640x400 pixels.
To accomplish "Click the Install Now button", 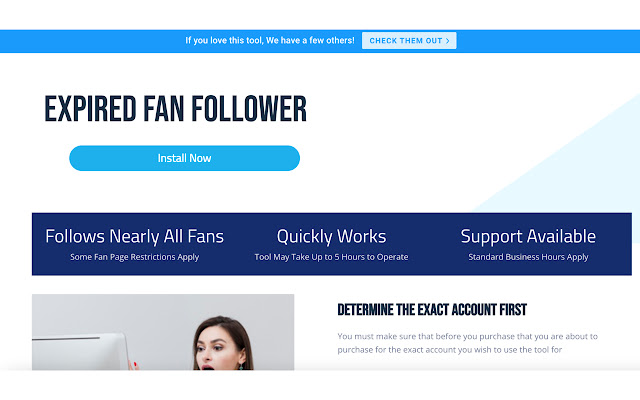I will click(184, 158).
